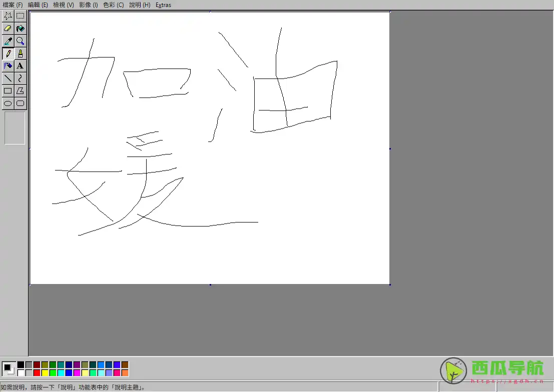Click the bottom-center canvas resize handle

211,284
